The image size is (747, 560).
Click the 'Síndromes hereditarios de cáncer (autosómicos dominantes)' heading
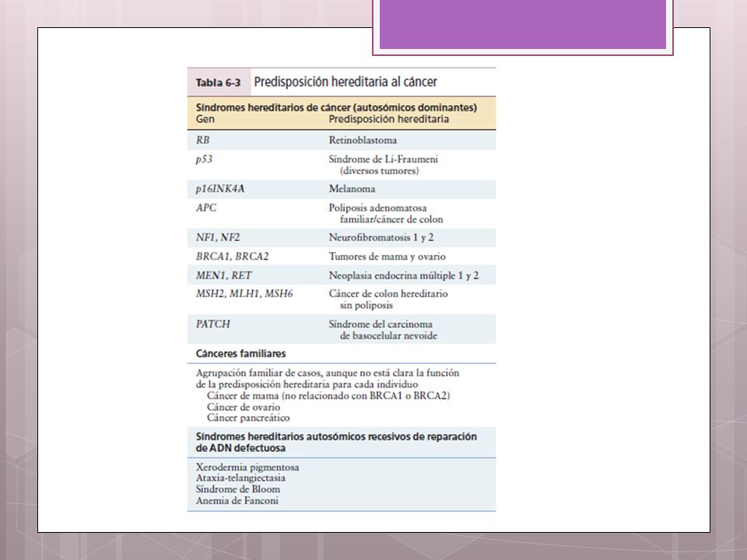coord(336,107)
